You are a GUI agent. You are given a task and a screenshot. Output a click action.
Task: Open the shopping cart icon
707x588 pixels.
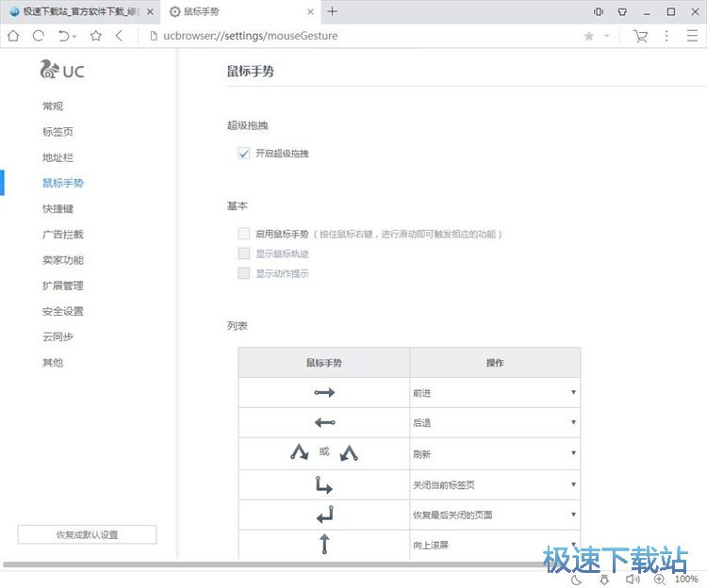[x=640, y=36]
